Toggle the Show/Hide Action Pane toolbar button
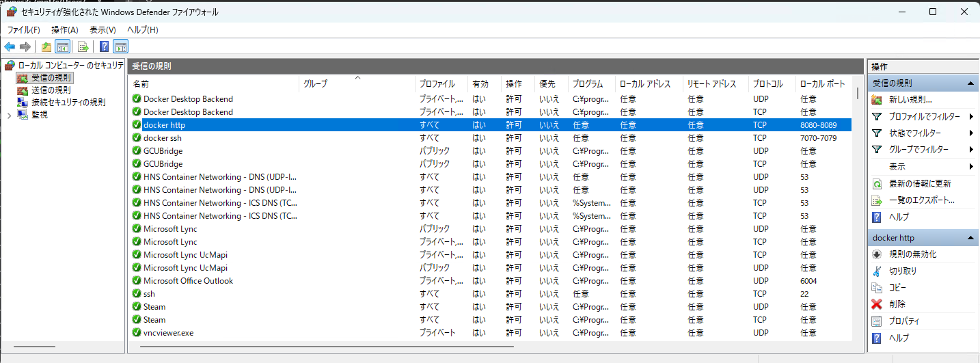The height and width of the screenshot is (363, 980). tap(121, 46)
